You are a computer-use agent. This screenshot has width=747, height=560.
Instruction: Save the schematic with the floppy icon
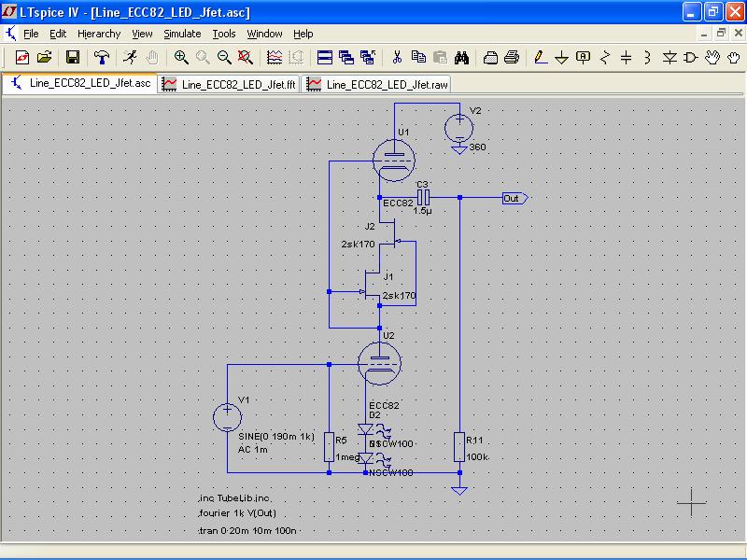73,58
